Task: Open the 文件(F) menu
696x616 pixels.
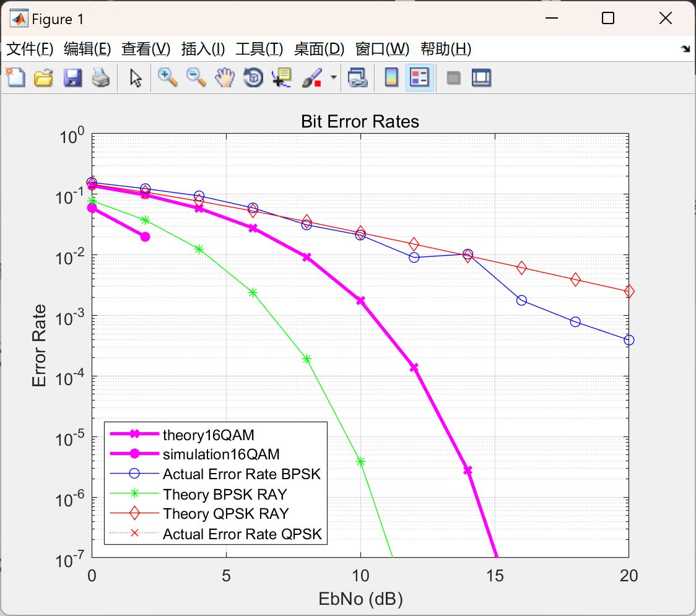Action: (x=30, y=49)
